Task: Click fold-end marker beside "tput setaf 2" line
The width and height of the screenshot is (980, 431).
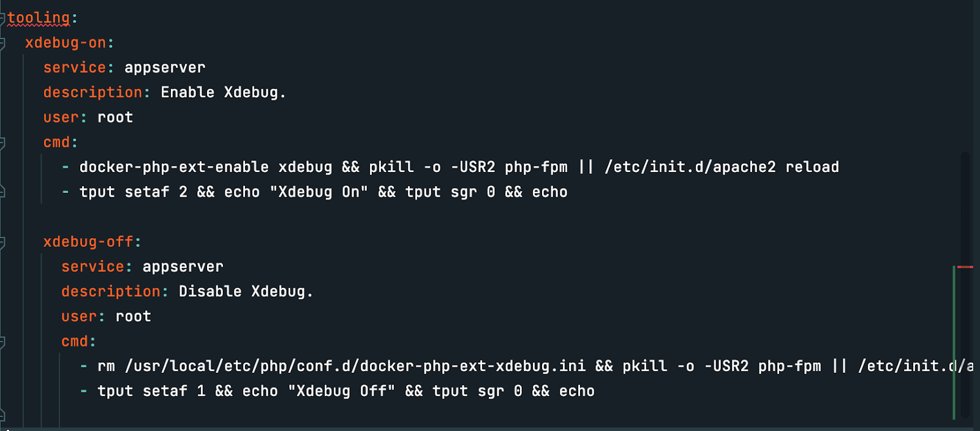Action: tap(2, 192)
